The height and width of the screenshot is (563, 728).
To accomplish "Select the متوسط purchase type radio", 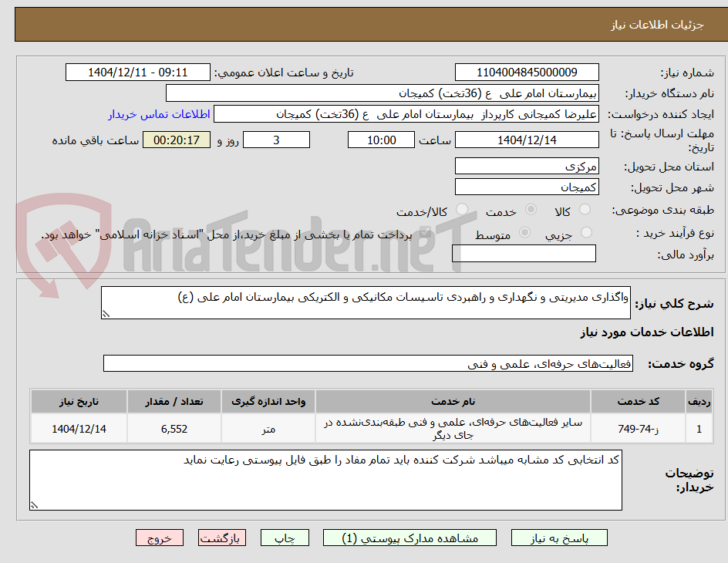I will [524, 232].
